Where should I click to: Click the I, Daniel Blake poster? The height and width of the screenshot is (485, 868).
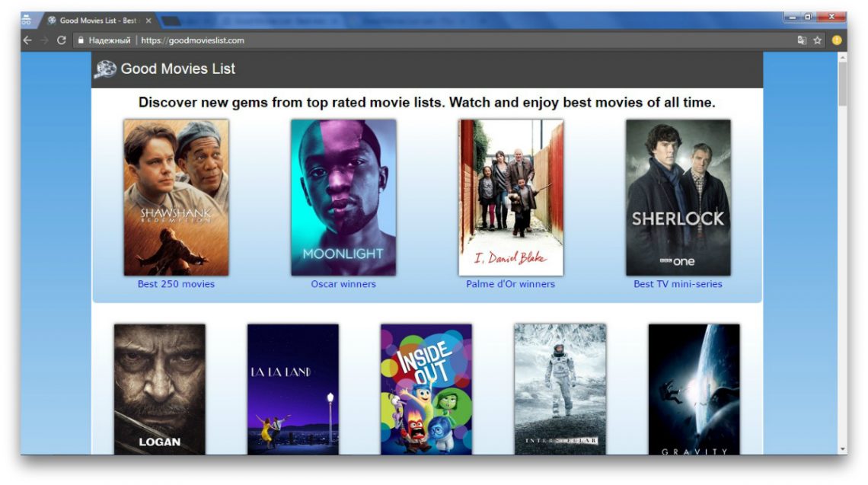click(x=510, y=198)
